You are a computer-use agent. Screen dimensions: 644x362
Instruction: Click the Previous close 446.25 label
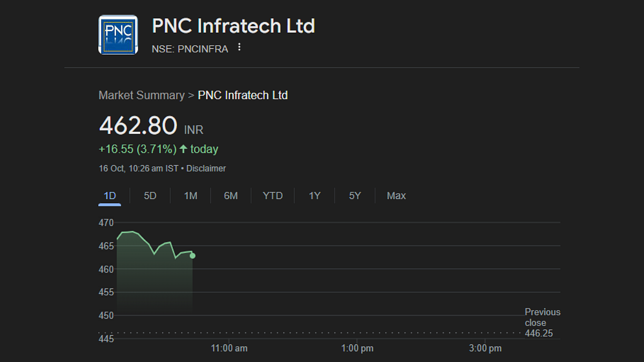click(x=542, y=323)
